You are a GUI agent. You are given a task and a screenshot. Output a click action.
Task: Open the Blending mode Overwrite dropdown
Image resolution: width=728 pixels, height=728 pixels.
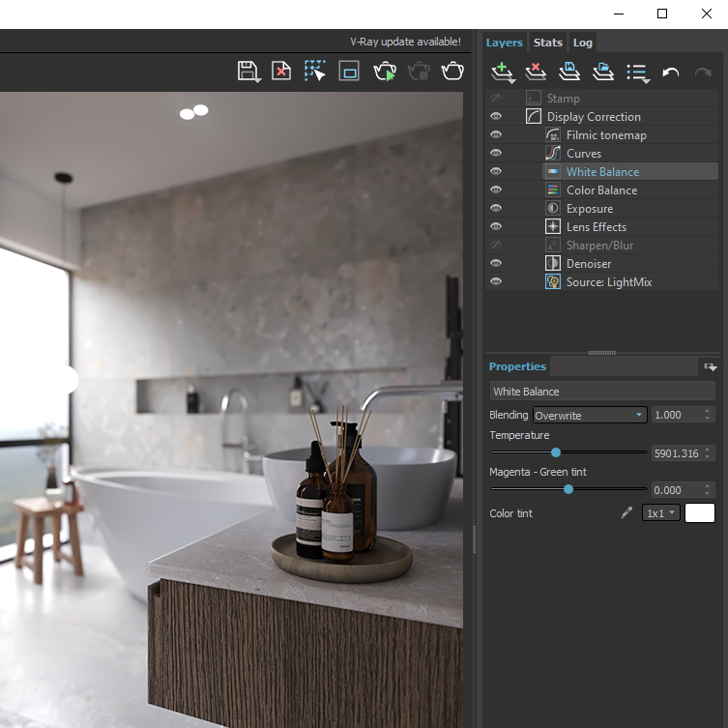point(590,415)
